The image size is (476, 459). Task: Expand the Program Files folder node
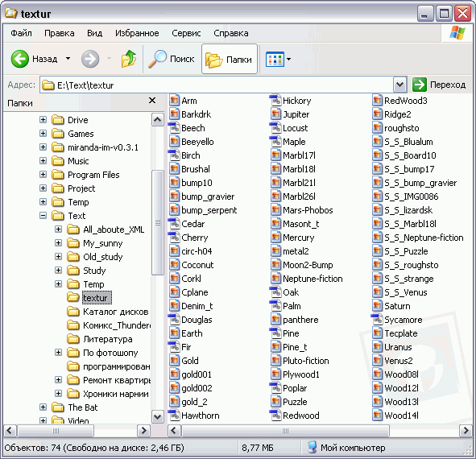[x=43, y=174]
